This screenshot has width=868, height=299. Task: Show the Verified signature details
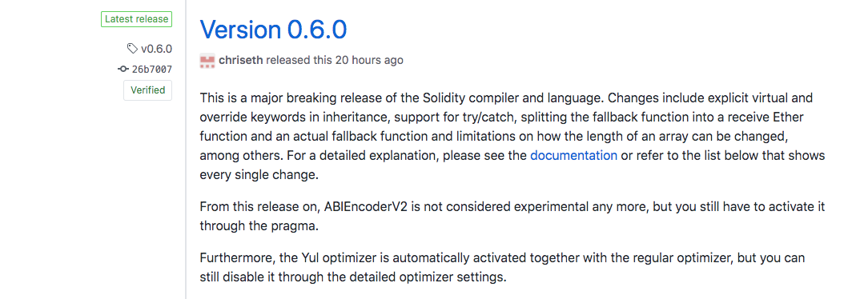click(148, 90)
